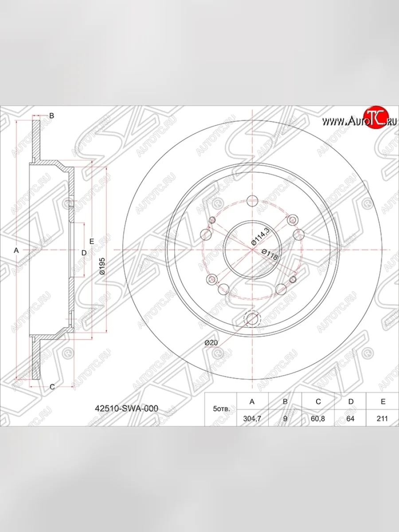
Task: Click the dashed-outline hole at hub bottom
Action: point(252,318)
